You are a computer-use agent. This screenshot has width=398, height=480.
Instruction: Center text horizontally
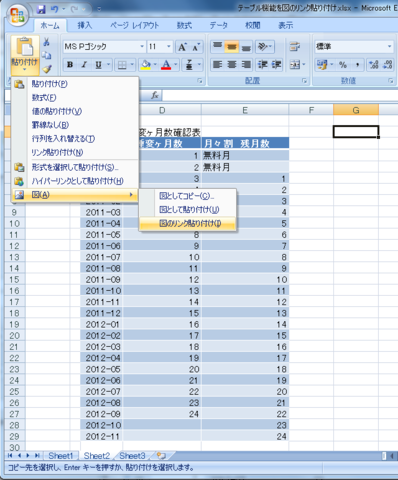tap(232, 64)
